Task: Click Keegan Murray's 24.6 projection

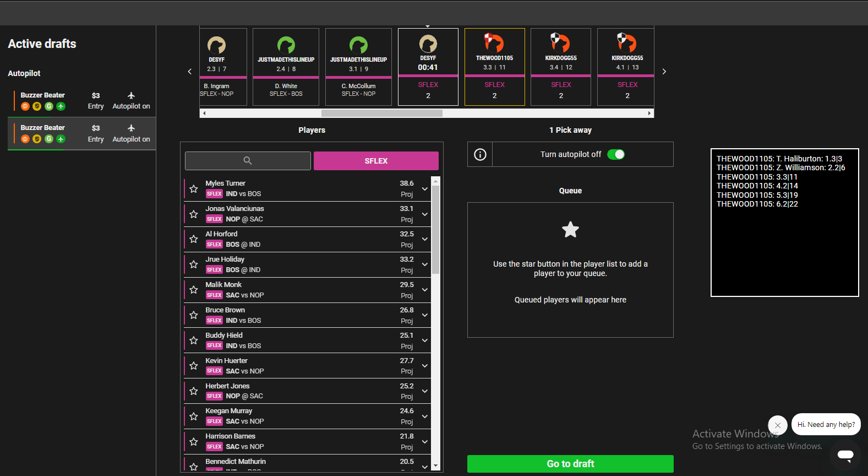Action: 407,411
